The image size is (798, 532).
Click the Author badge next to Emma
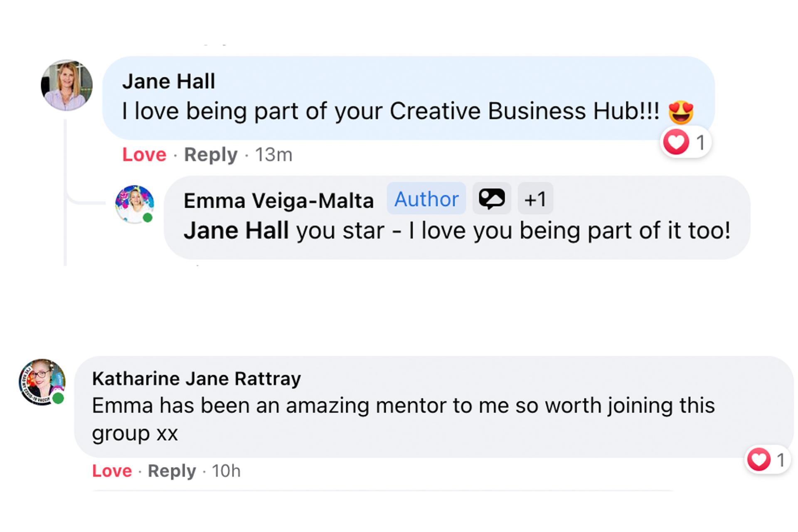[x=426, y=199]
